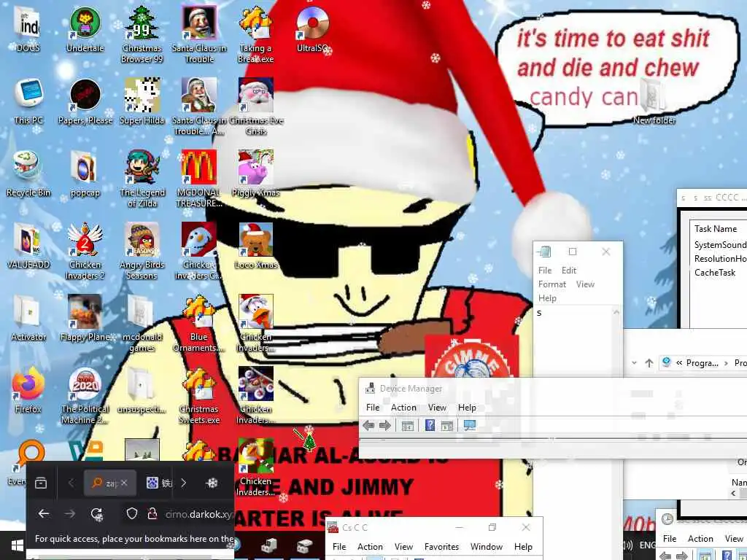The image size is (747, 560).
Task: Close the zaj browser tab
Action: (124, 483)
